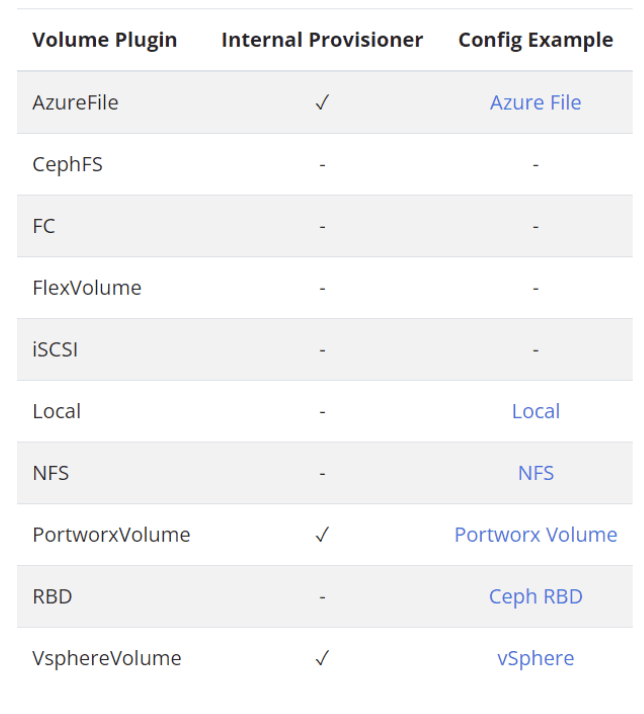Image resolution: width=644 pixels, height=714 pixels.
Task: Click the VsphereVolume plugin name
Action: pos(107,659)
